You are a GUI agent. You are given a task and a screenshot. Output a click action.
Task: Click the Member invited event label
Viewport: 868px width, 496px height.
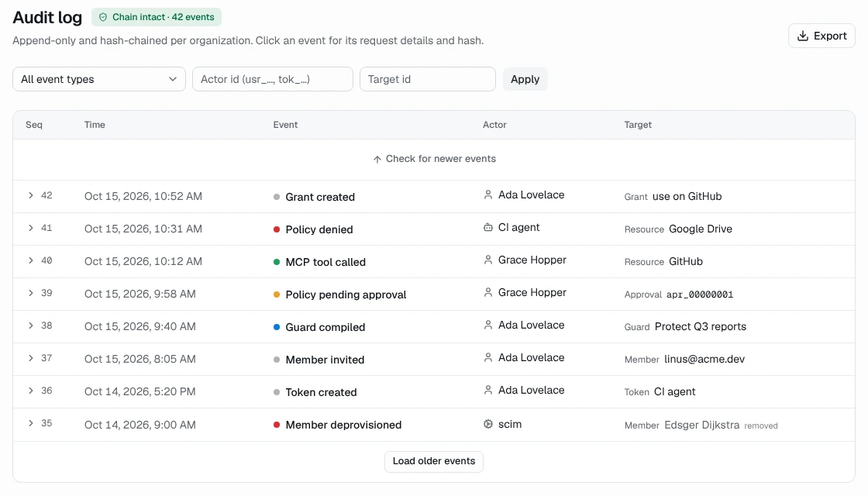pos(325,360)
